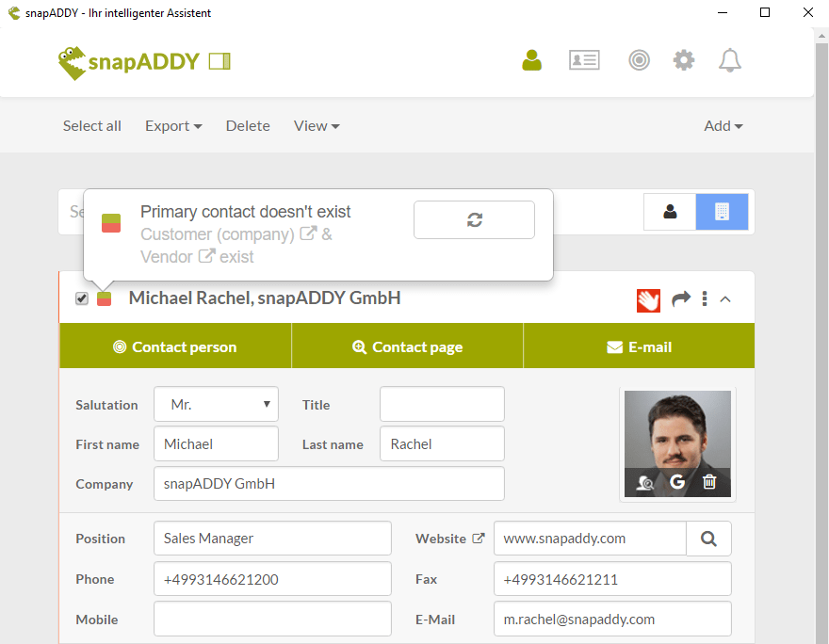Open notifications via the bell icon

730,59
